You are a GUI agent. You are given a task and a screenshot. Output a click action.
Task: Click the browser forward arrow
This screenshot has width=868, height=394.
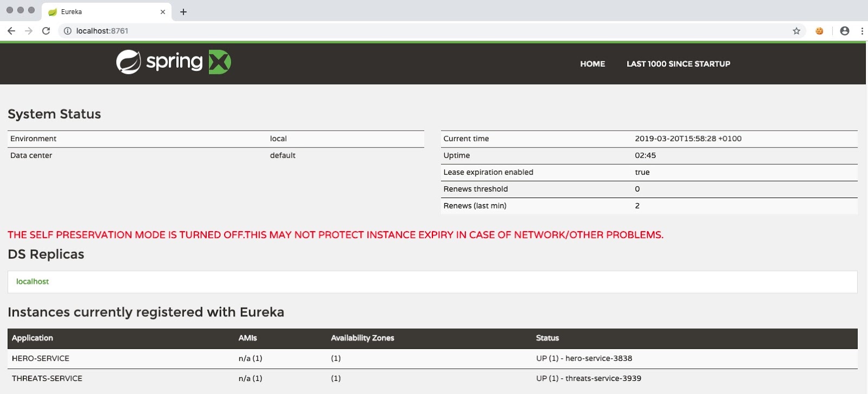coord(29,31)
